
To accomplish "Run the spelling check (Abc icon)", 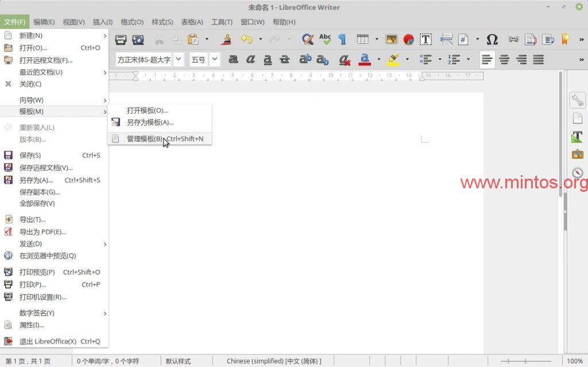I will click(325, 40).
